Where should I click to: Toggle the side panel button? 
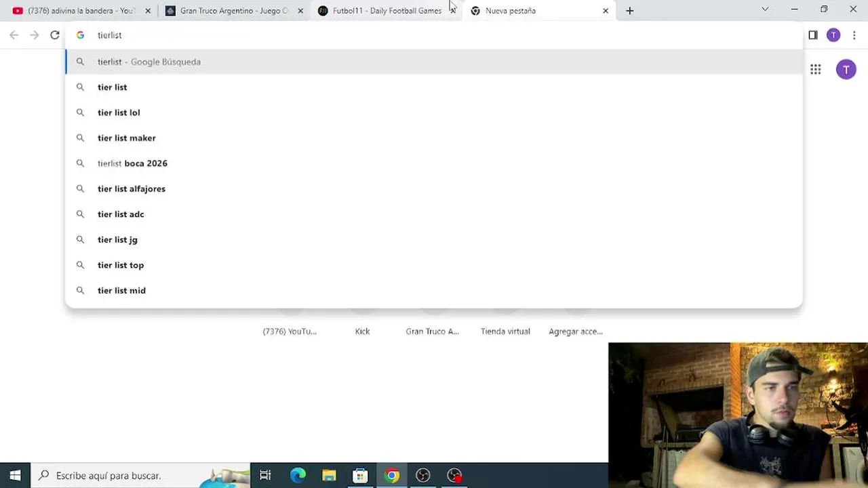[x=813, y=35]
